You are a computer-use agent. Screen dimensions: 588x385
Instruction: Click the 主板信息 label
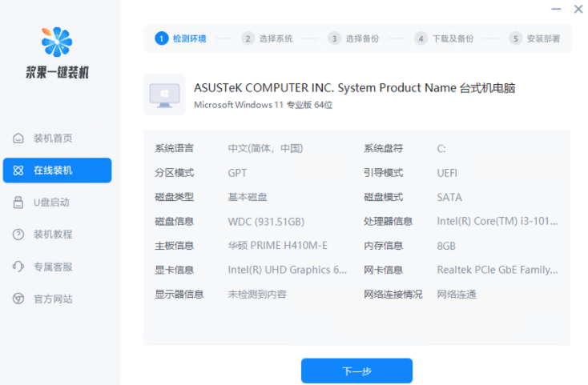click(175, 246)
